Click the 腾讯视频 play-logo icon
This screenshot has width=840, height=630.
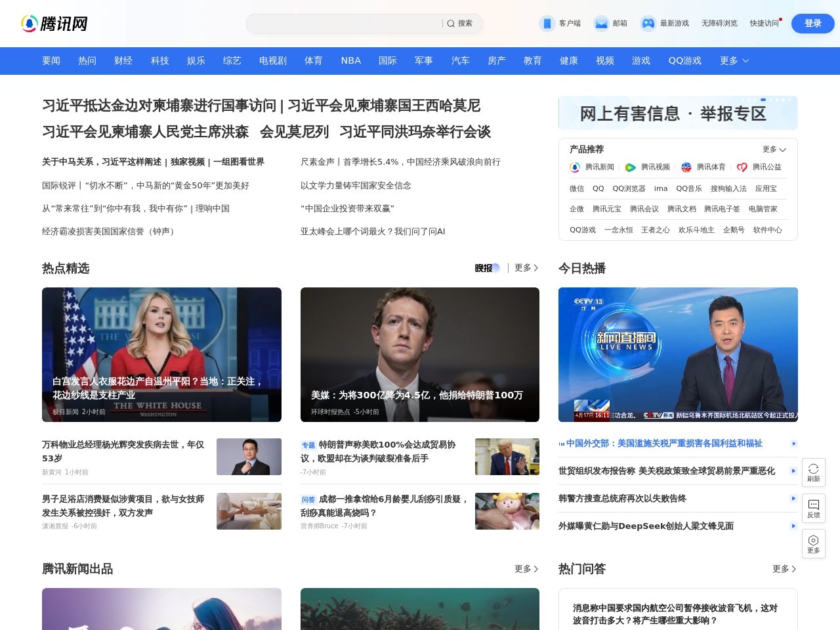tap(630, 167)
